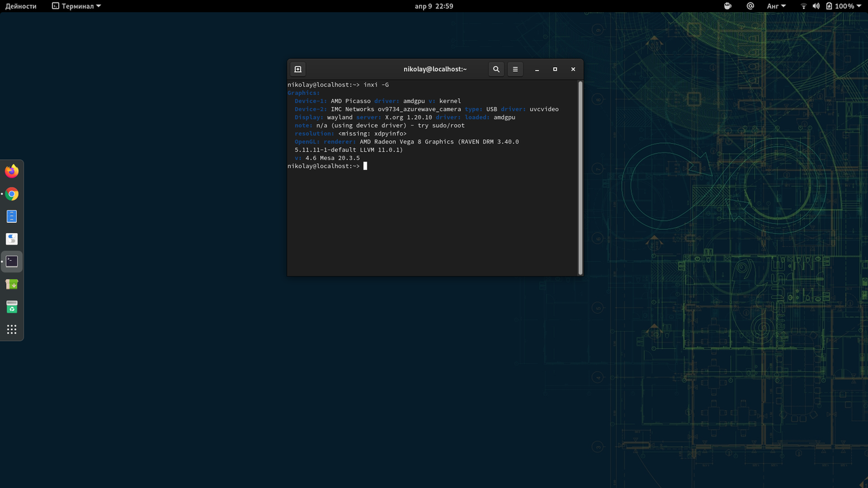Open the terminal hamburger menu

click(515, 69)
